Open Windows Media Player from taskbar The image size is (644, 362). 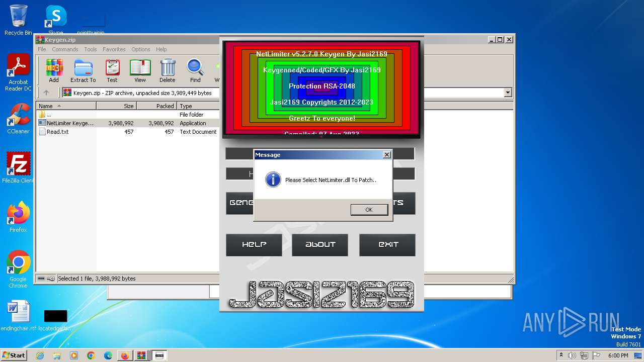pyautogui.click(x=74, y=355)
